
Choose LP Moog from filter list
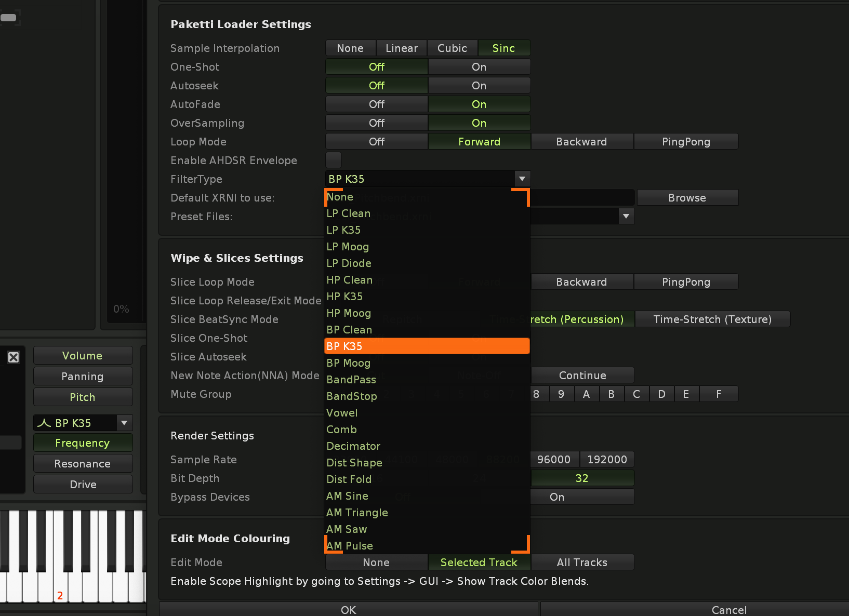(348, 247)
